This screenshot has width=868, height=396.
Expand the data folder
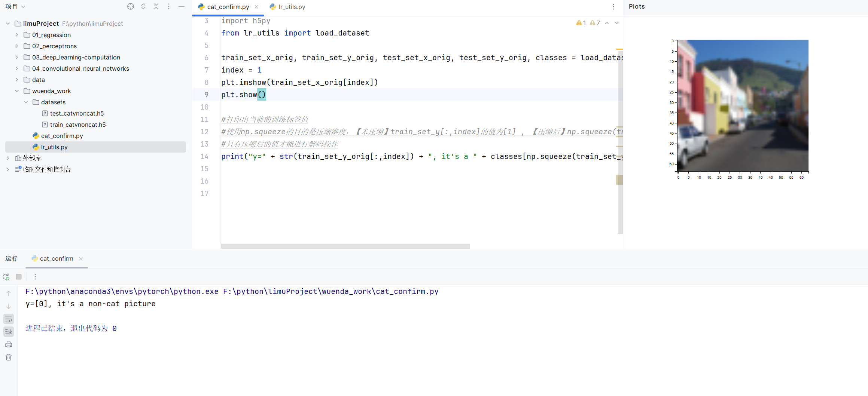pos(17,80)
